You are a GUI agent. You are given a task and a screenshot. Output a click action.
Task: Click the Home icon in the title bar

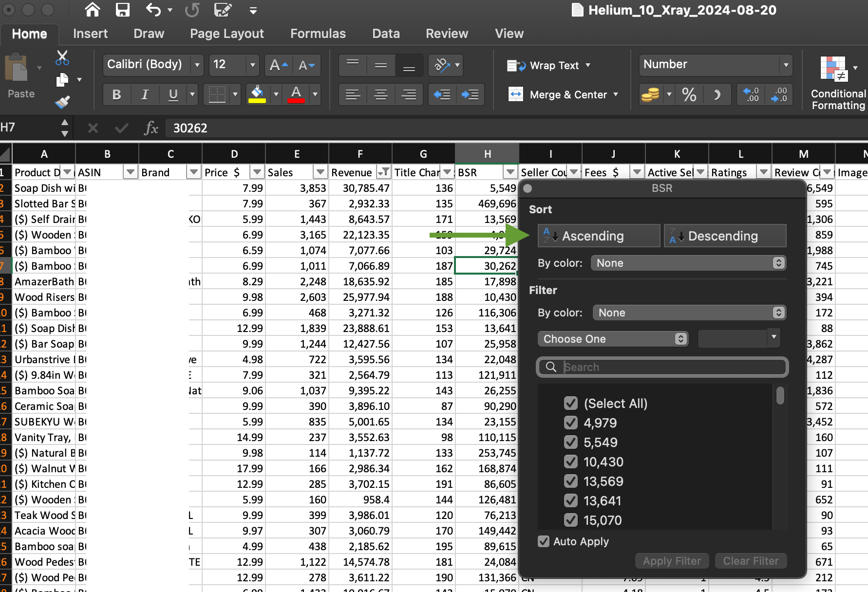pos(92,10)
